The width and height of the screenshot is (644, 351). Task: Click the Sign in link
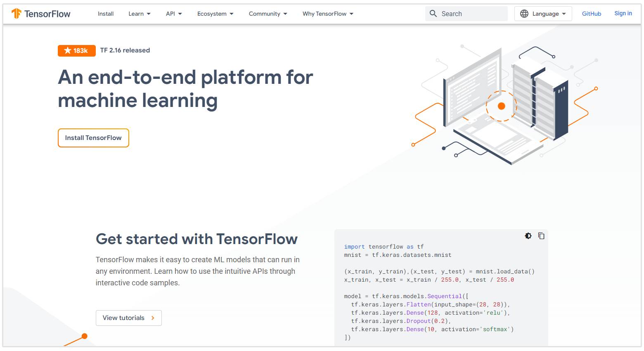click(623, 13)
